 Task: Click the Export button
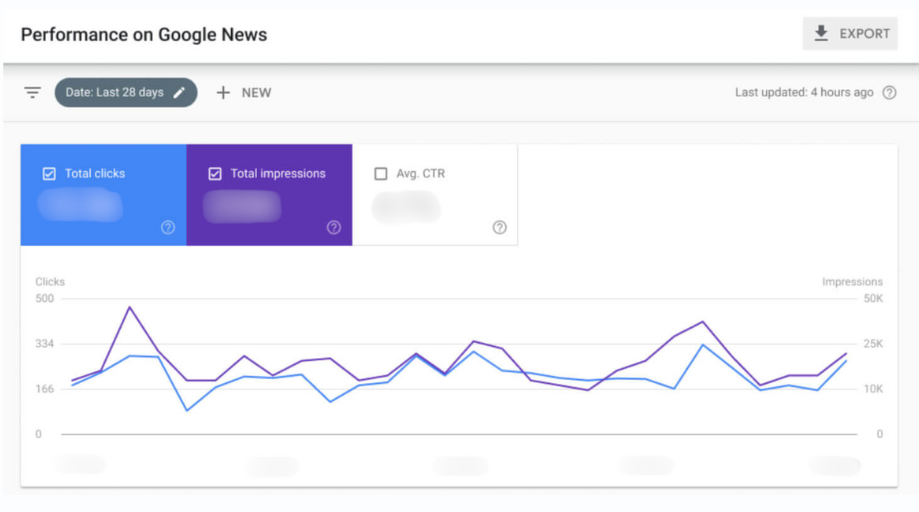[x=850, y=34]
